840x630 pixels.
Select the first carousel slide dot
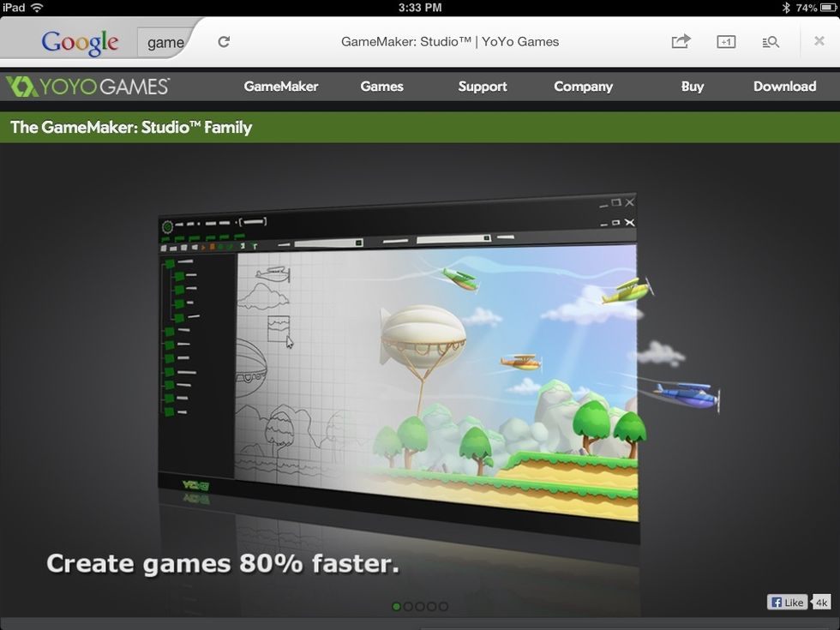click(396, 607)
